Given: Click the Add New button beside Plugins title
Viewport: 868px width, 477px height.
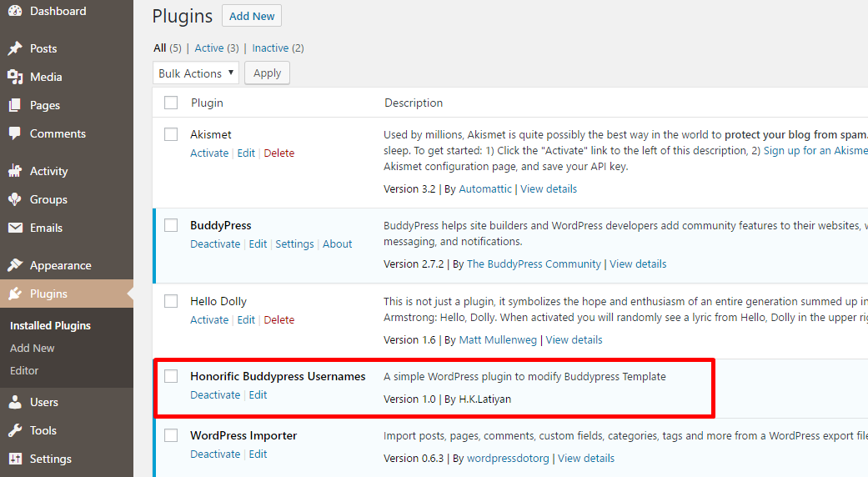Looking at the screenshot, I should click(x=252, y=16).
